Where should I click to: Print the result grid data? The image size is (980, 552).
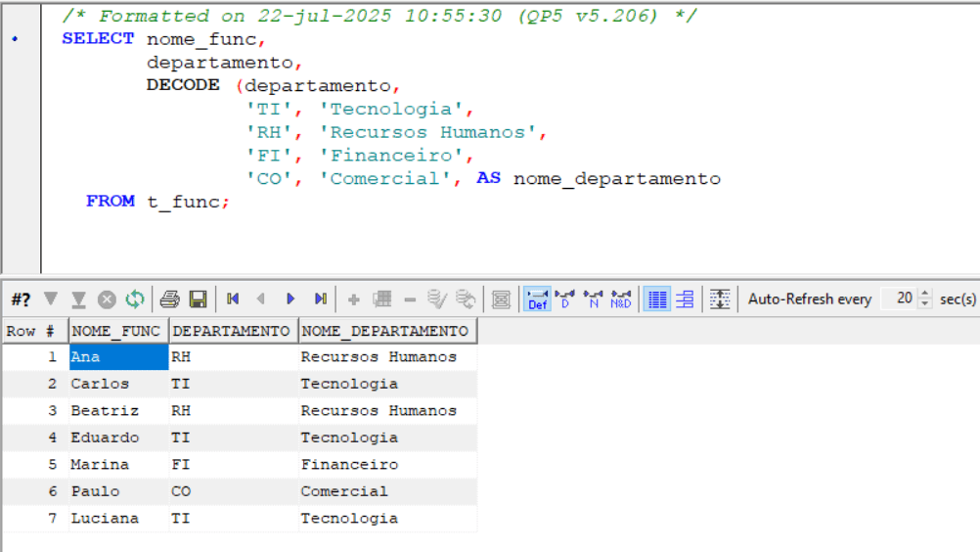click(x=170, y=299)
